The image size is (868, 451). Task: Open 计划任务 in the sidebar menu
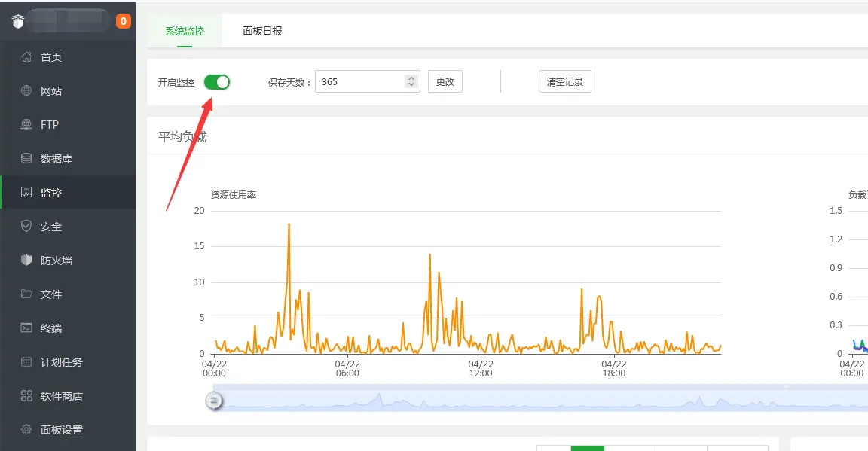pos(68,362)
